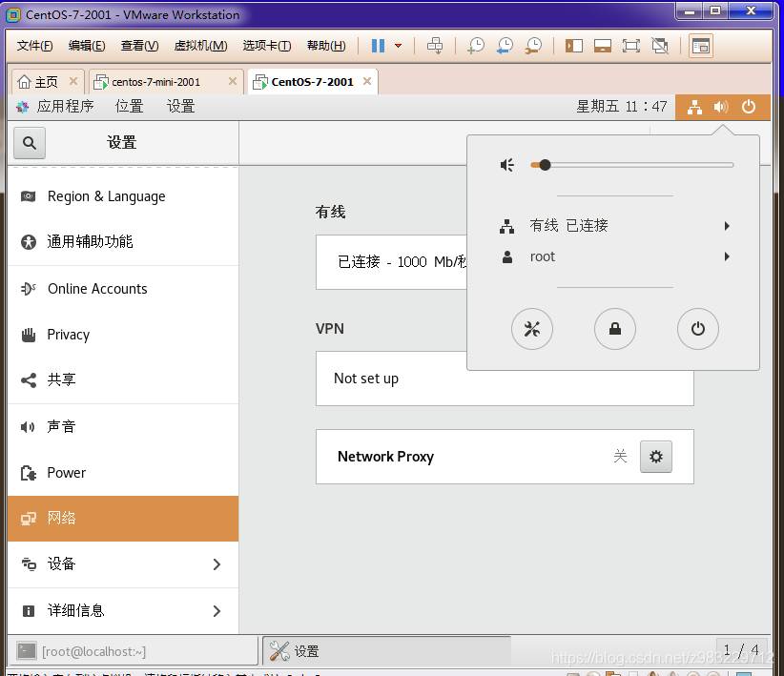Open Power settings panel
Viewport: 784px width, 676px height.
point(123,473)
